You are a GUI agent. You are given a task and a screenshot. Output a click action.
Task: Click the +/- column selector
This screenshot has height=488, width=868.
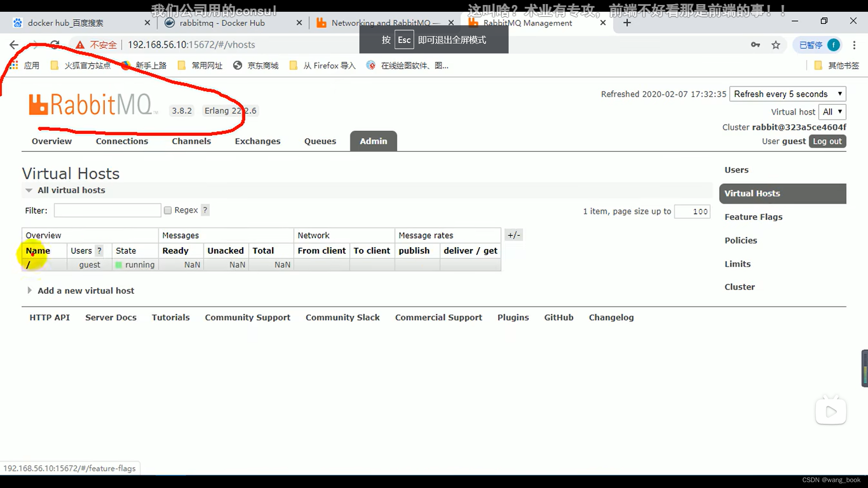coord(514,235)
